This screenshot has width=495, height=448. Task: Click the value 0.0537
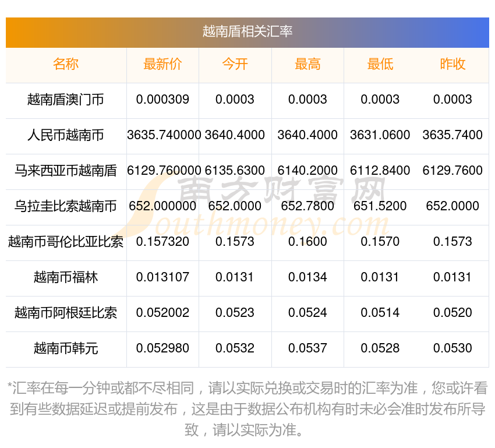pos(307,348)
